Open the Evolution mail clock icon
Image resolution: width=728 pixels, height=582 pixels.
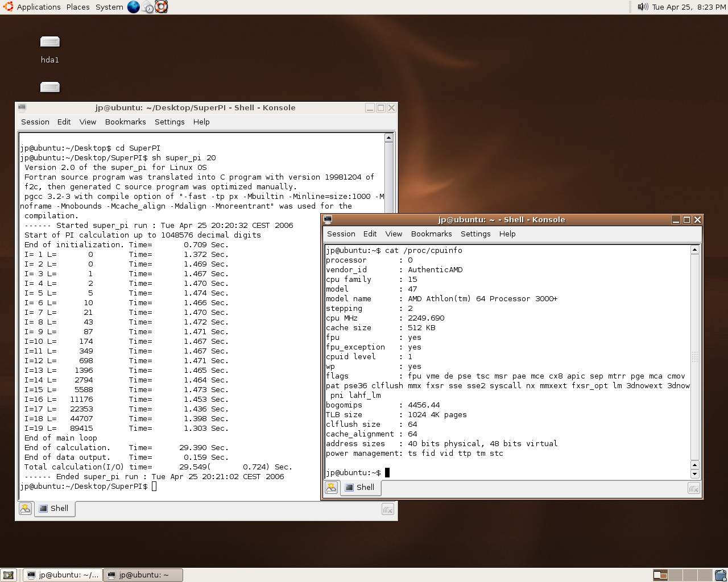coord(148,7)
